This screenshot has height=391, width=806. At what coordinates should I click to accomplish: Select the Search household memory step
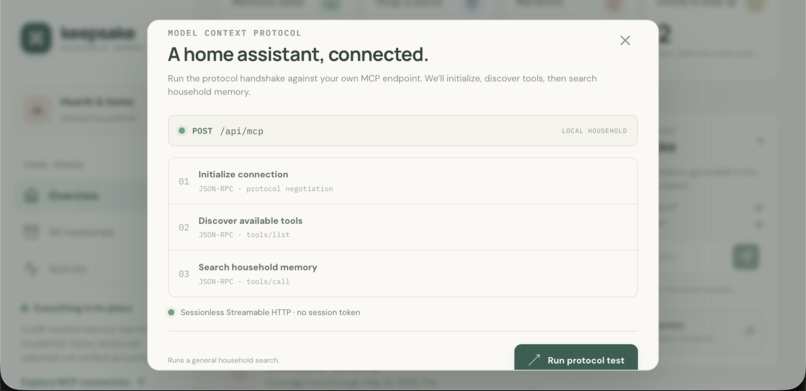[x=402, y=273]
